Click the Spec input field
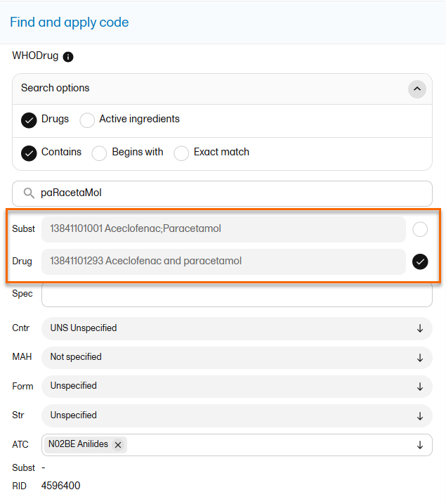 click(x=237, y=295)
